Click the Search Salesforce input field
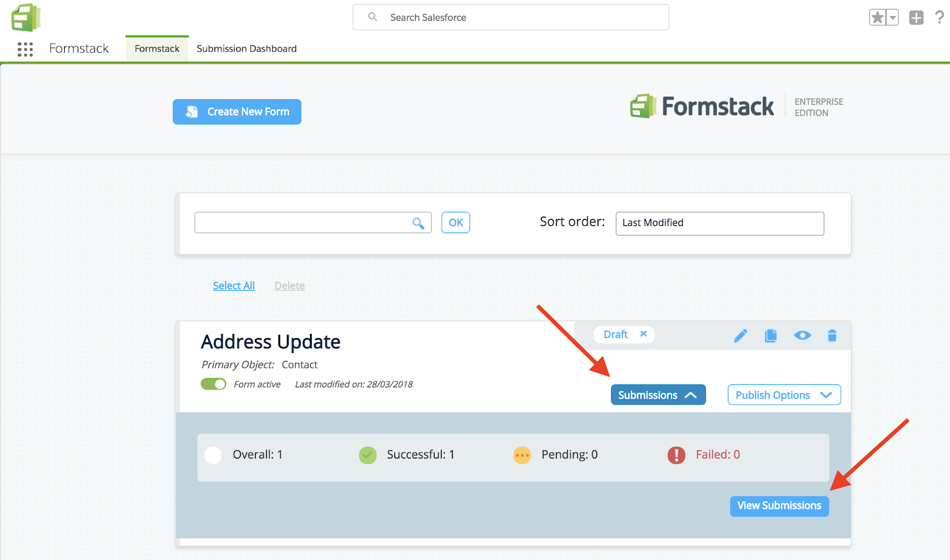Viewport: 950px width, 560px height. 511,18
